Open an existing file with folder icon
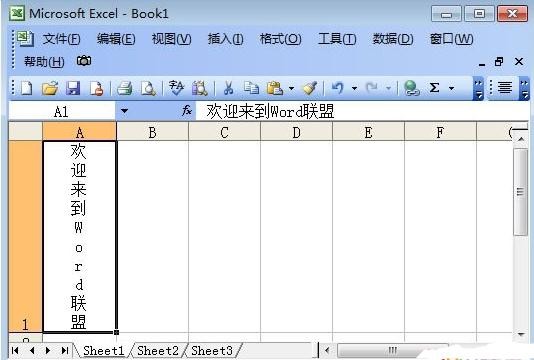This screenshot has width=534, height=360. point(50,88)
